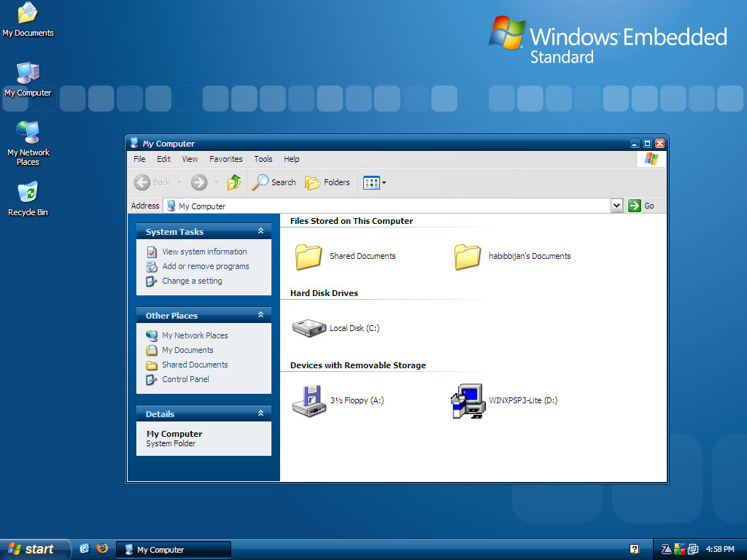Click the Add or remove programs icon
This screenshot has width=747, height=560.
tap(152, 267)
